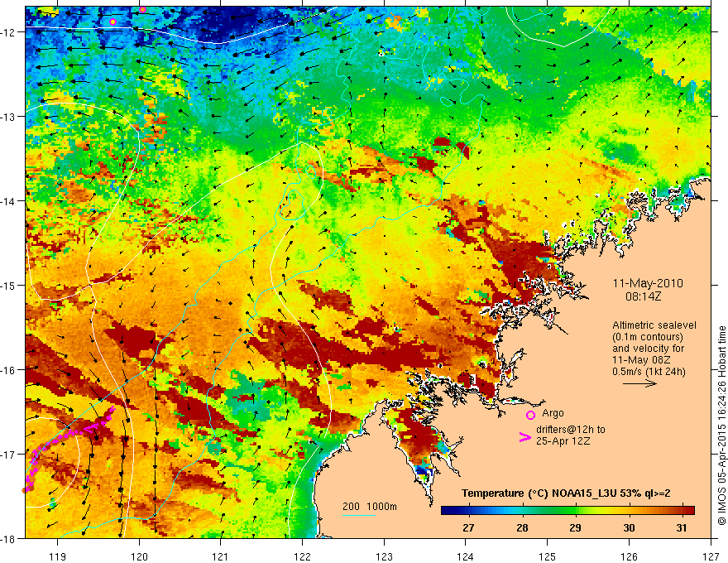Click the latitude axis label '-18'

tap(9, 539)
